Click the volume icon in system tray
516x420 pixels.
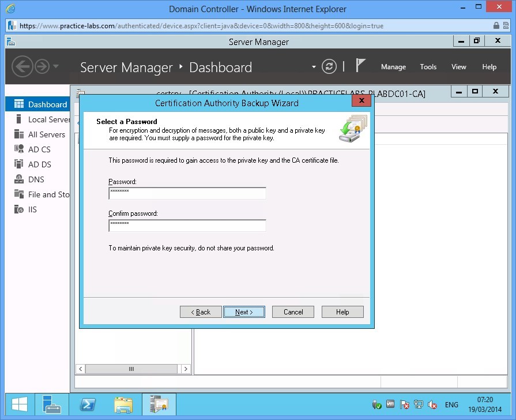pos(432,405)
